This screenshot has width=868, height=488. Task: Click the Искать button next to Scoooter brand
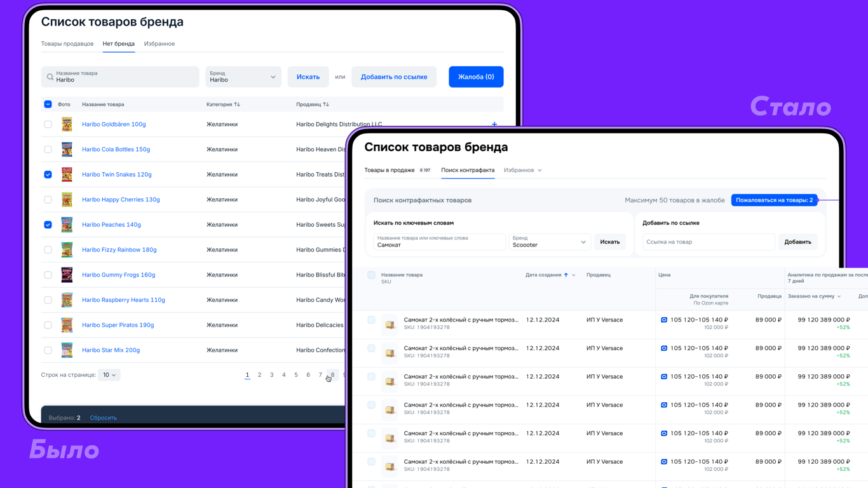(610, 242)
